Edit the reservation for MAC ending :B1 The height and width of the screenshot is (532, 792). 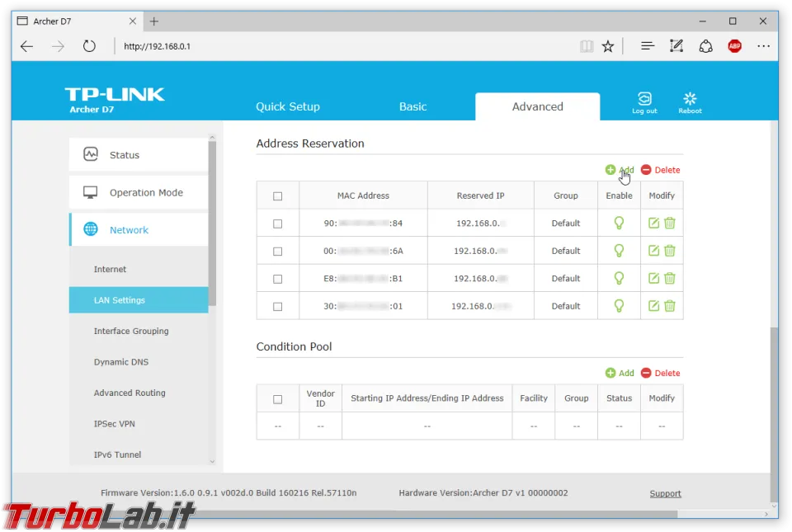653,278
